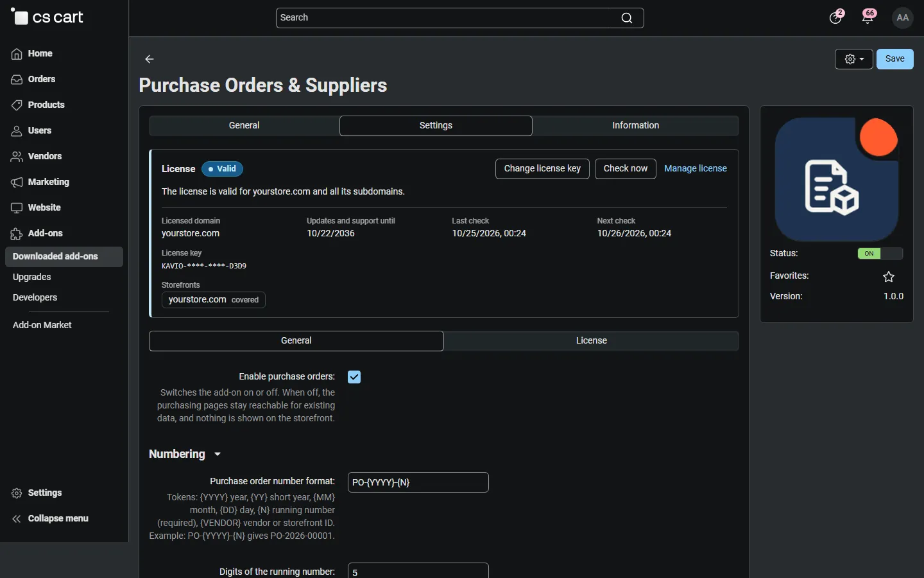This screenshot has width=924, height=578.
Task: Switch to the License sub-tab
Action: pos(592,341)
